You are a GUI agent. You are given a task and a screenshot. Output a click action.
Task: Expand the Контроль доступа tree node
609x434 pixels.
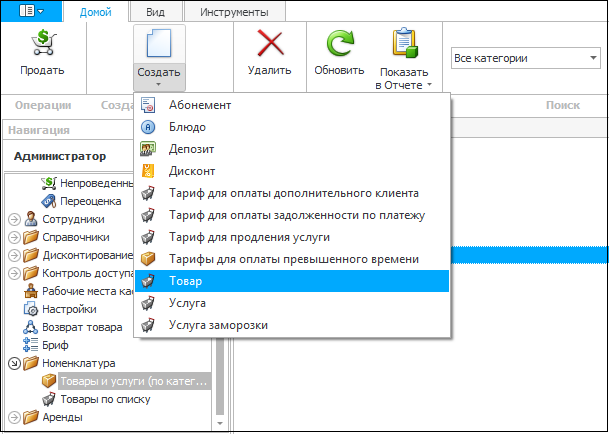tap(14, 273)
